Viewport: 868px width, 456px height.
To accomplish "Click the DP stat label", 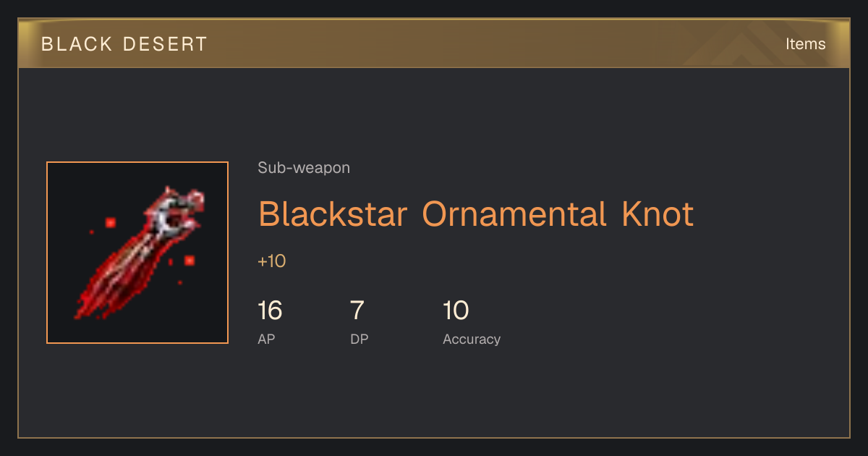I will pos(359,339).
